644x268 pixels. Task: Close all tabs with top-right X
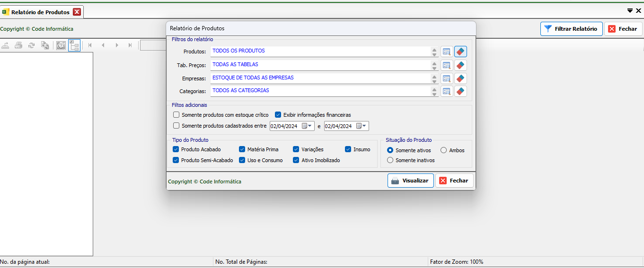tap(638, 10)
